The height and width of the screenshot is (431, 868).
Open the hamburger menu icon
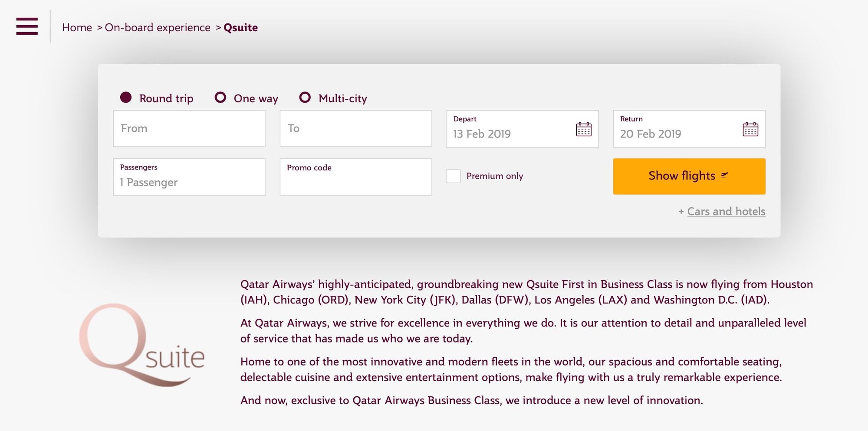click(x=27, y=26)
